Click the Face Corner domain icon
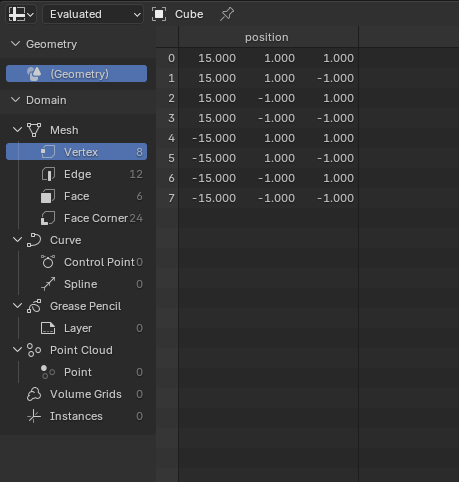 pyautogui.click(x=48, y=218)
